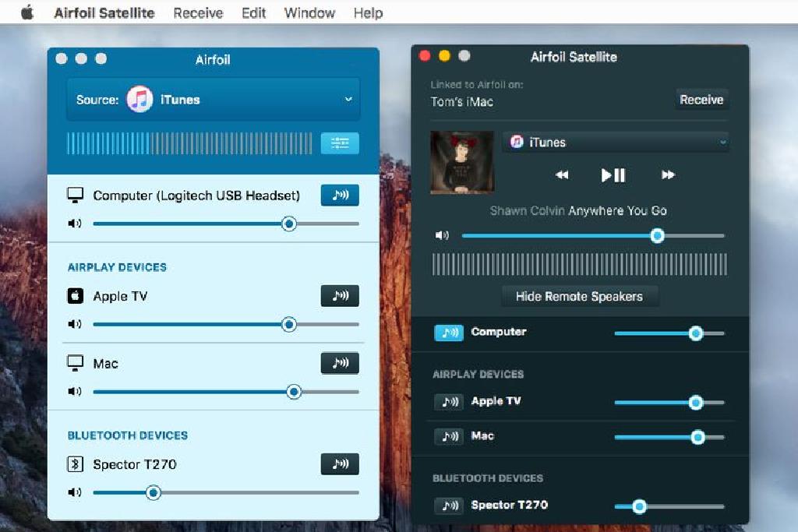Open the Apple menu
This screenshot has width=798, height=532.
pos(27,12)
